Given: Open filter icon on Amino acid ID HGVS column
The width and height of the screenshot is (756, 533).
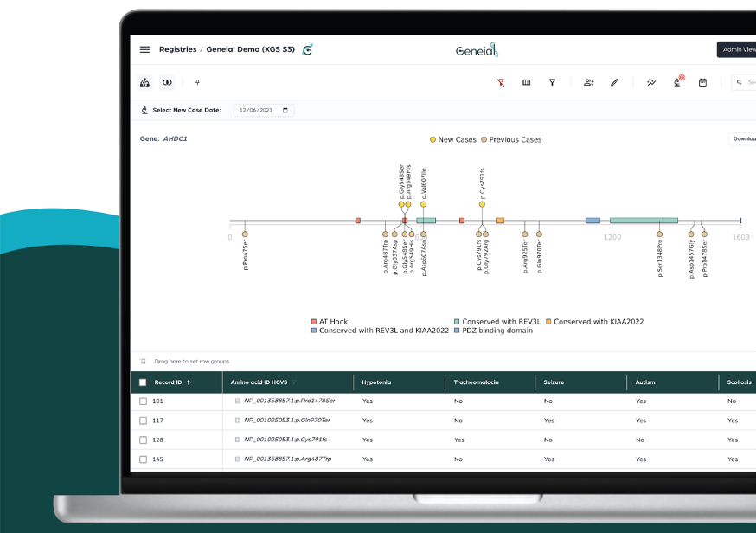Looking at the screenshot, I should tap(293, 382).
